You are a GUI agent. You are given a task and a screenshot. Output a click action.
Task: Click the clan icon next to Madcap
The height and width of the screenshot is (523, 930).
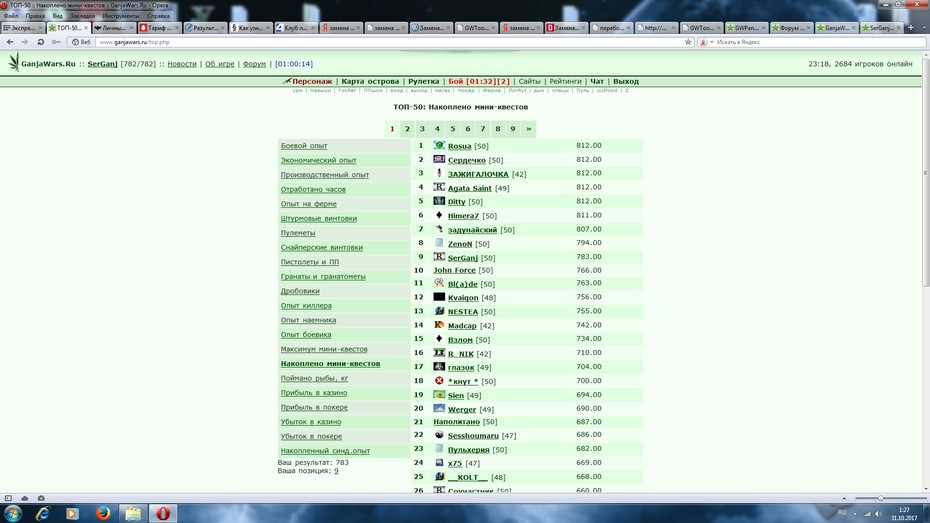(439, 324)
